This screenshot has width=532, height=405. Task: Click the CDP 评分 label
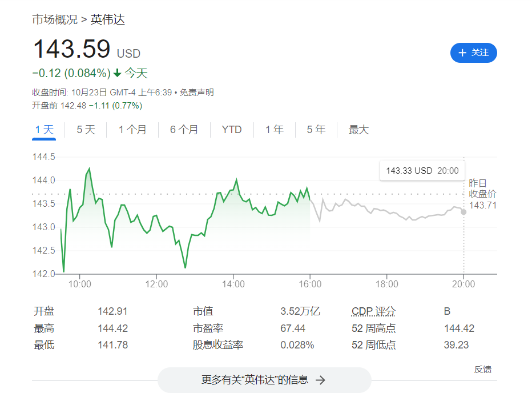click(373, 311)
